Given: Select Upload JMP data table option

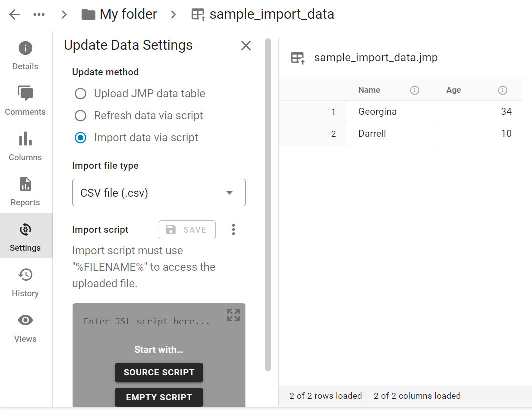Looking at the screenshot, I should pos(80,94).
